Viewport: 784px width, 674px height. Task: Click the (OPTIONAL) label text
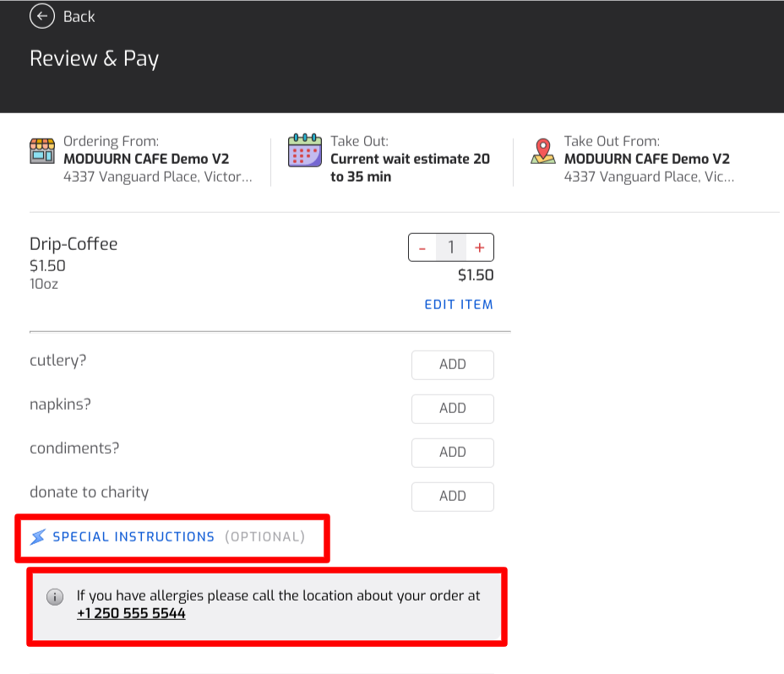click(264, 537)
